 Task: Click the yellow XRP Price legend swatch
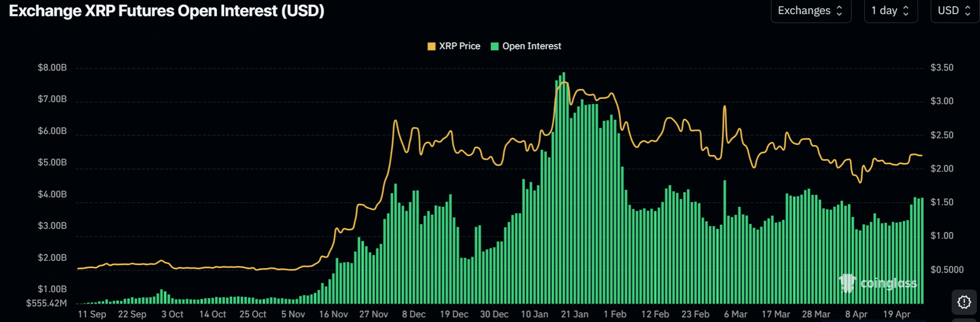(x=431, y=47)
